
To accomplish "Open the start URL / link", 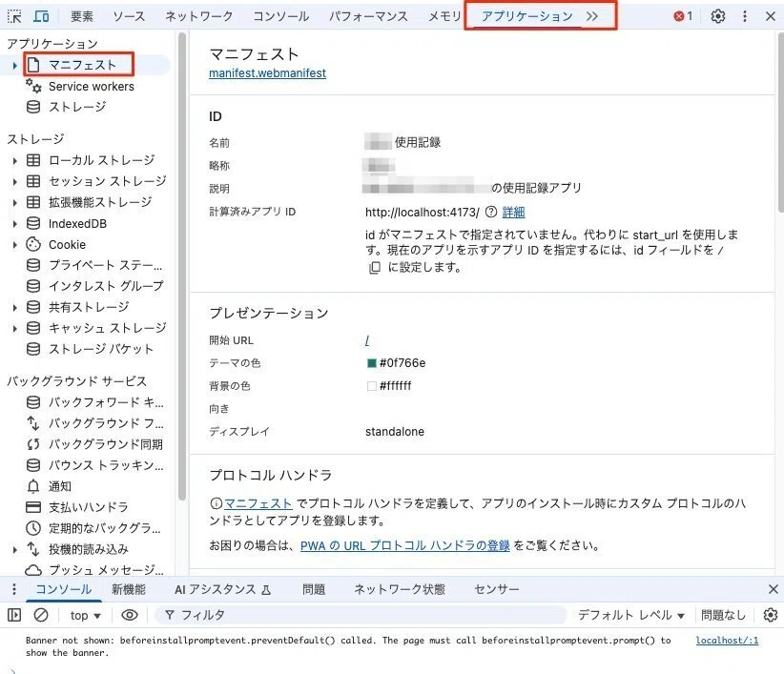I will tap(367, 340).
